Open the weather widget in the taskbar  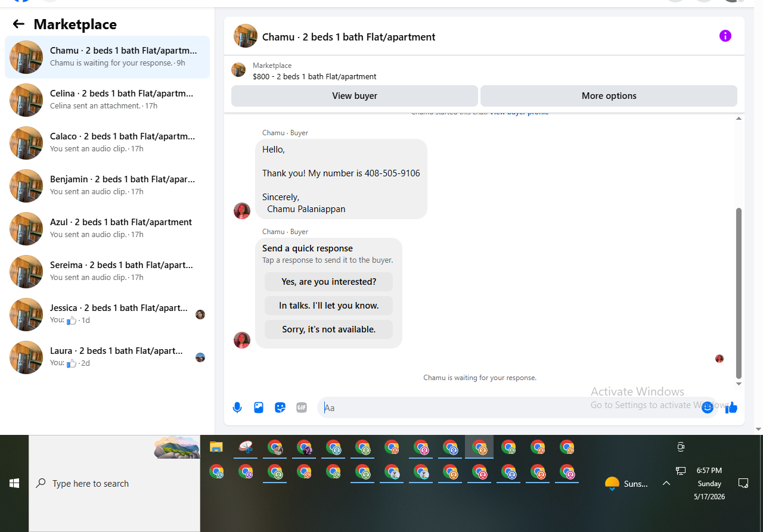(626, 483)
